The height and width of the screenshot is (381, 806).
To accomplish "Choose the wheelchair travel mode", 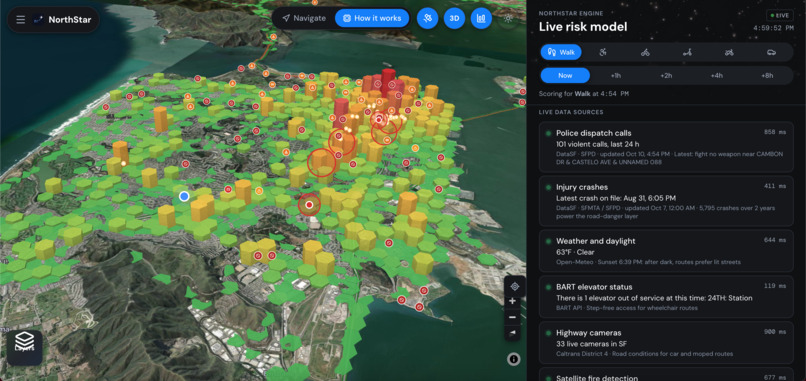I will (603, 52).
